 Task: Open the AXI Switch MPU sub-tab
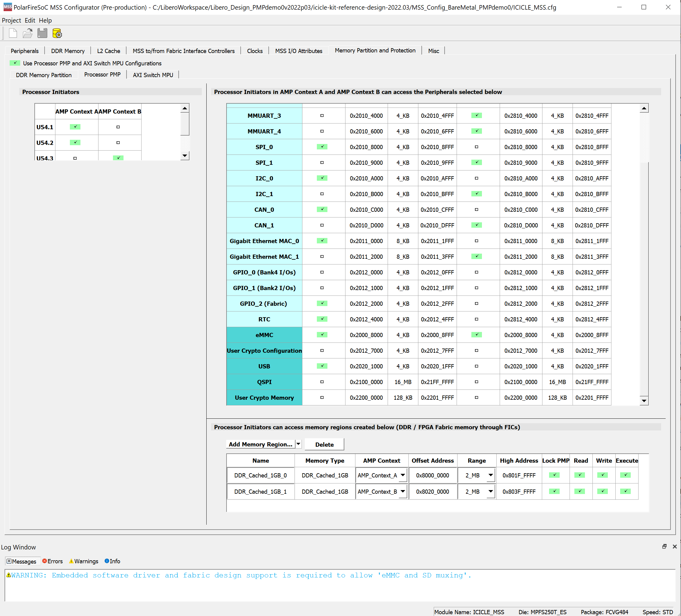[x=153, y=75]
